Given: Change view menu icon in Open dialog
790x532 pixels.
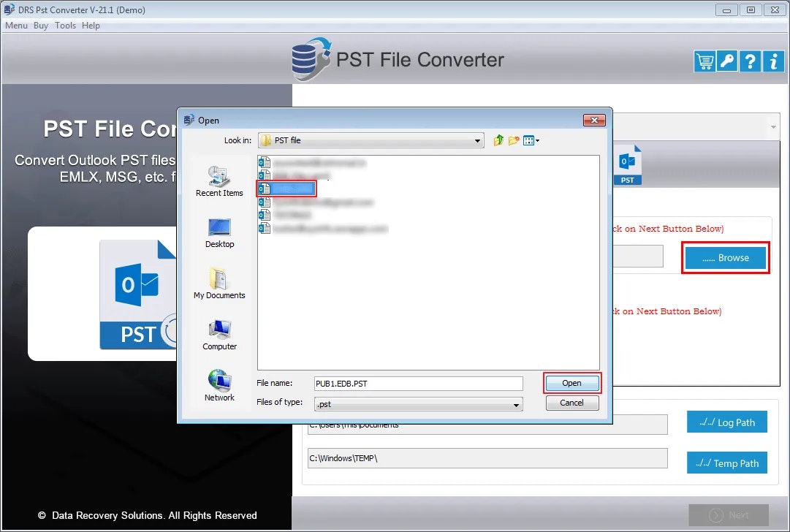Looking at the screenshot, I should point(531,140).
